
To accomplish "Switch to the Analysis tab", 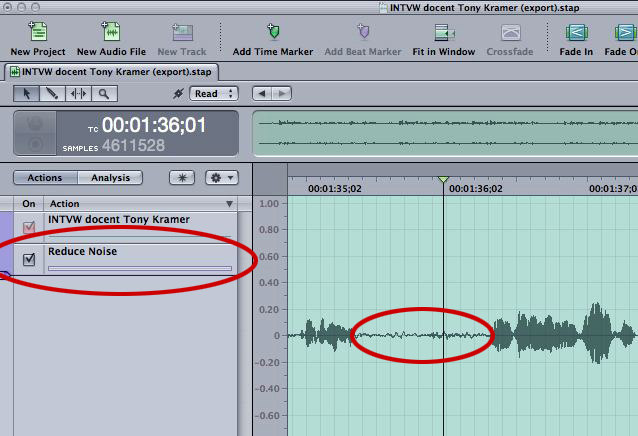I will pos(110,178).
